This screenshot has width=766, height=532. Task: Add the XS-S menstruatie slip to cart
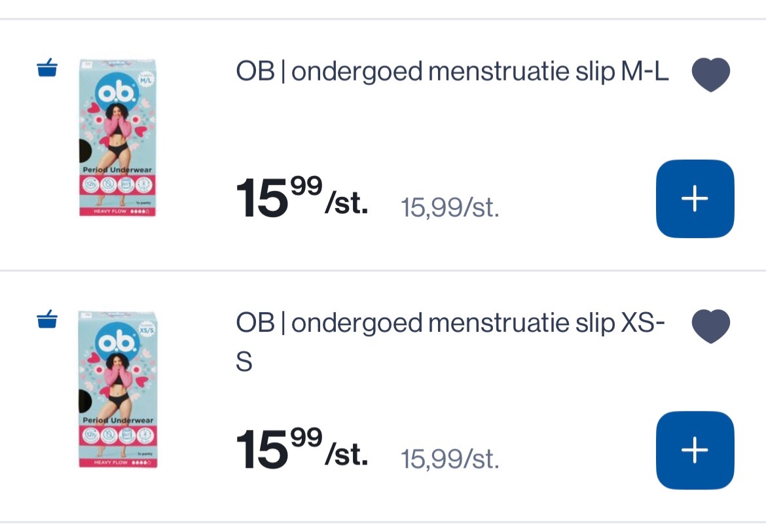[x=695, y=450]
